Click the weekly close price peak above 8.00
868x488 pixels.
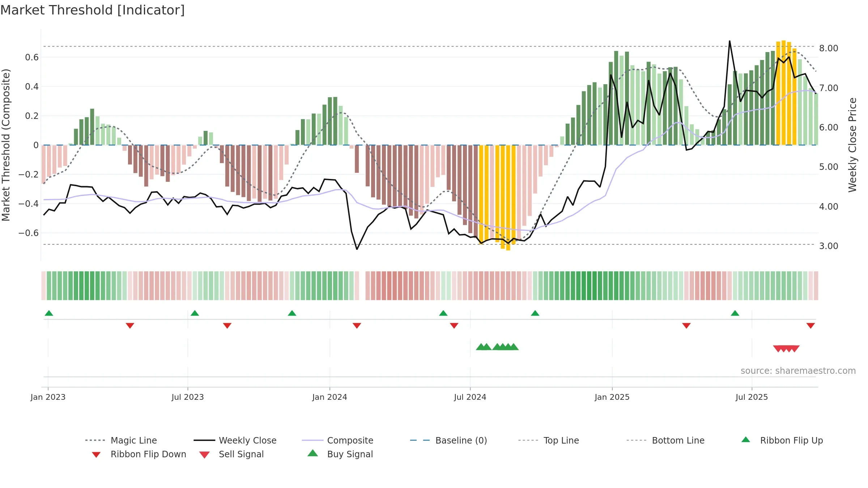729,41
